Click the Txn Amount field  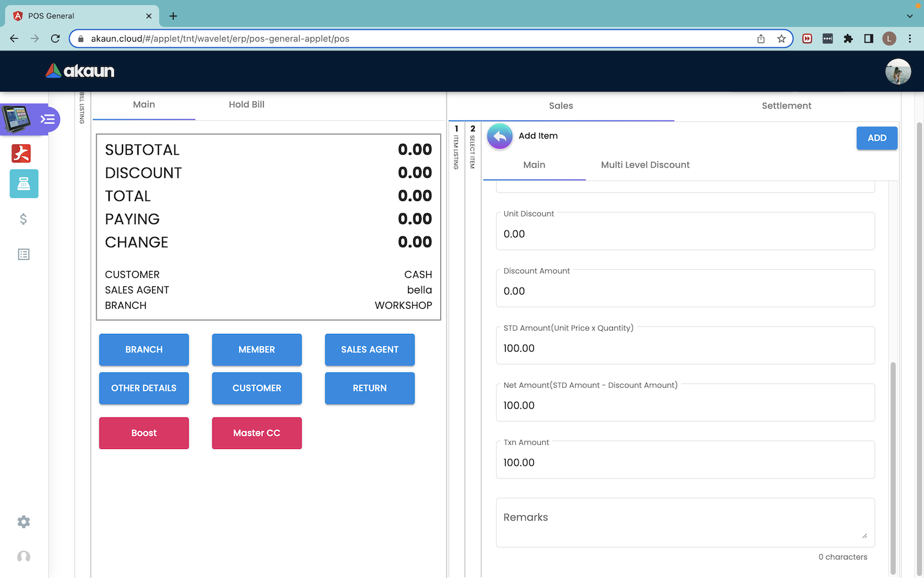[685, 460]
